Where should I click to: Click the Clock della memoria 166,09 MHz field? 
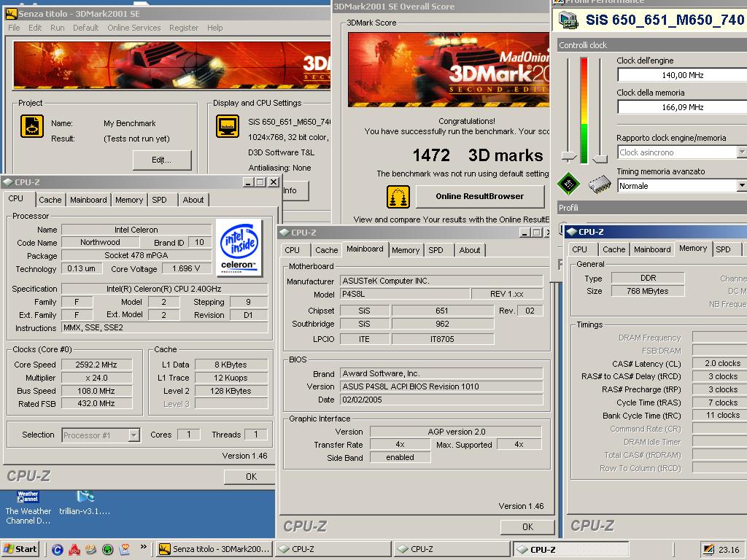click(x=682, y=108)
